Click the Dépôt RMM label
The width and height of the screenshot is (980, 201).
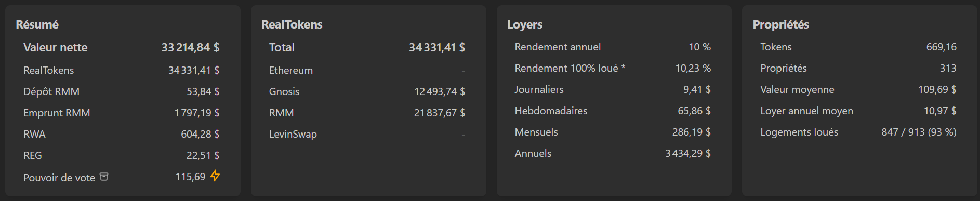(51, 91)
